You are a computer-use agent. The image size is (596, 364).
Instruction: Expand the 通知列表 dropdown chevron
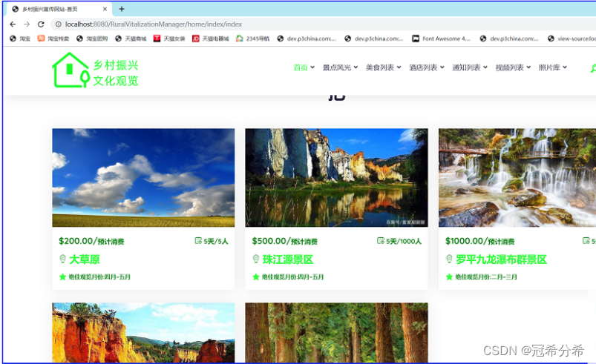coord(485,67)
